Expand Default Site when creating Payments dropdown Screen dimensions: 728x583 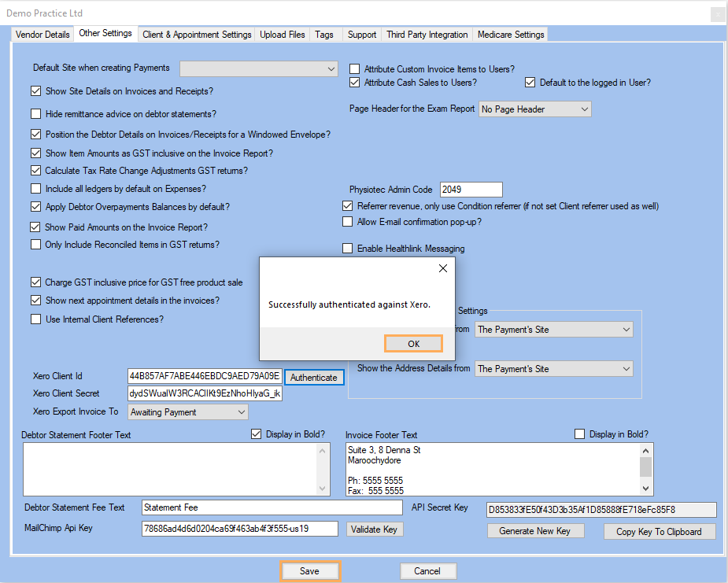pos(259,69)
